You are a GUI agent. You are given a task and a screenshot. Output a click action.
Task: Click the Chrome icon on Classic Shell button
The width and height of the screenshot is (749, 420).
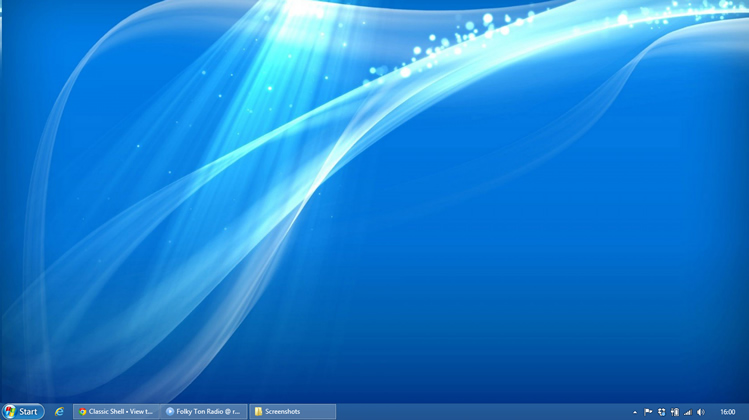[83, 411]
